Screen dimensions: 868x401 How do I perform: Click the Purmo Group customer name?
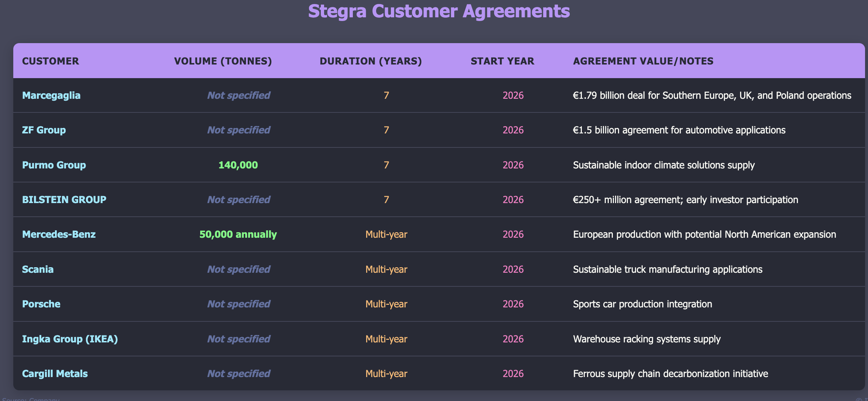tap(54, 165)
